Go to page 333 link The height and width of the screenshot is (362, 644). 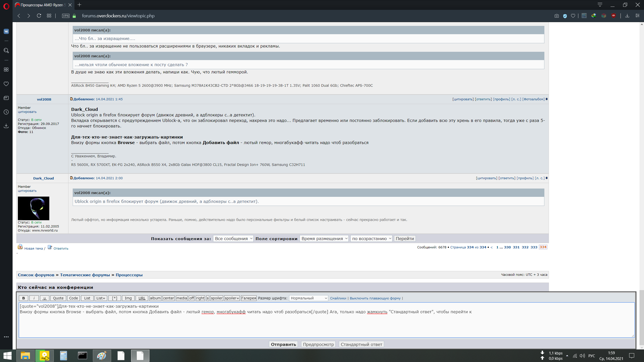click(x=534, y=247)
